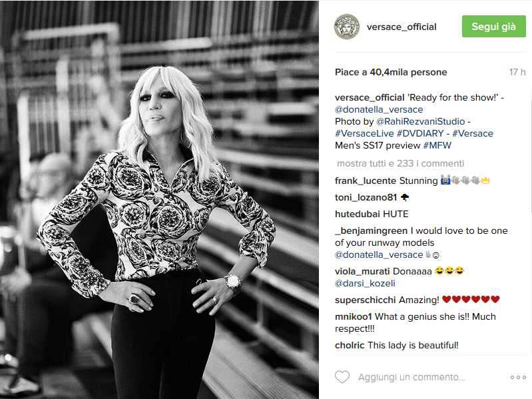Open @RahiRezvaniStudio photographer link

(x=421, y=121)
